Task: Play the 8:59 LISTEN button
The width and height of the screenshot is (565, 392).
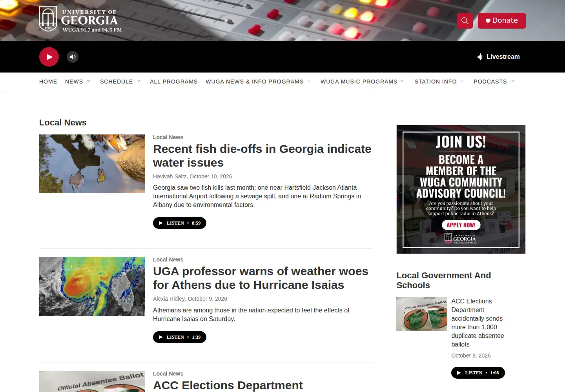Action: tap(180, 223)
